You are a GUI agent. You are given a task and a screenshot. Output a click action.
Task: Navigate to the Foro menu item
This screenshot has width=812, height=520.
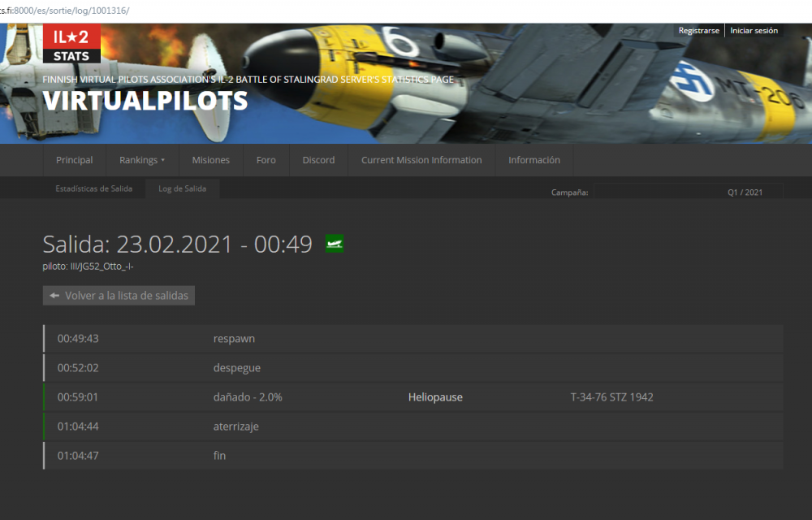pos(266,160)
